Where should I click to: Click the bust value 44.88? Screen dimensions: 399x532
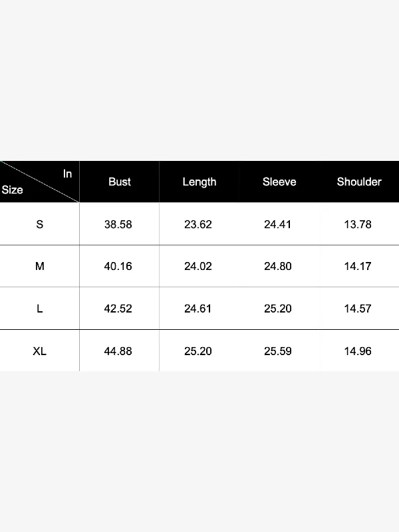[118, 351]
